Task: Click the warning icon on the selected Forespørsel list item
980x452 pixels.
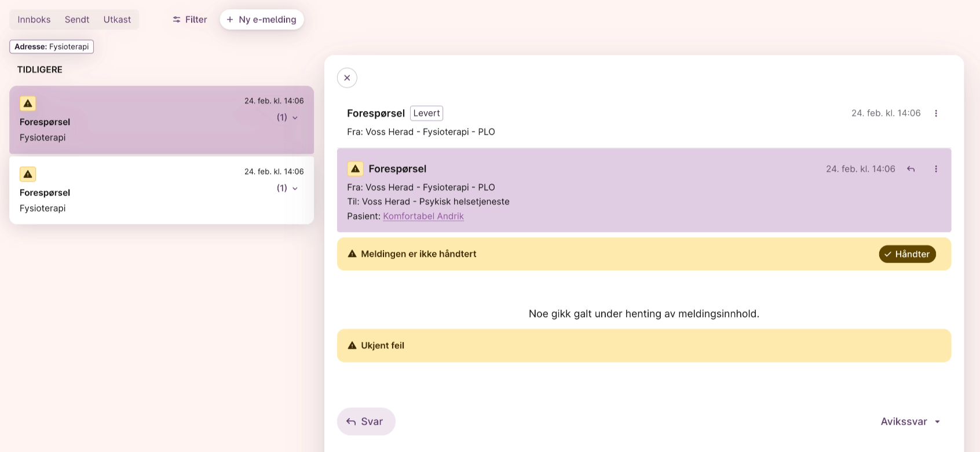Action: click(x=28, y=104)
